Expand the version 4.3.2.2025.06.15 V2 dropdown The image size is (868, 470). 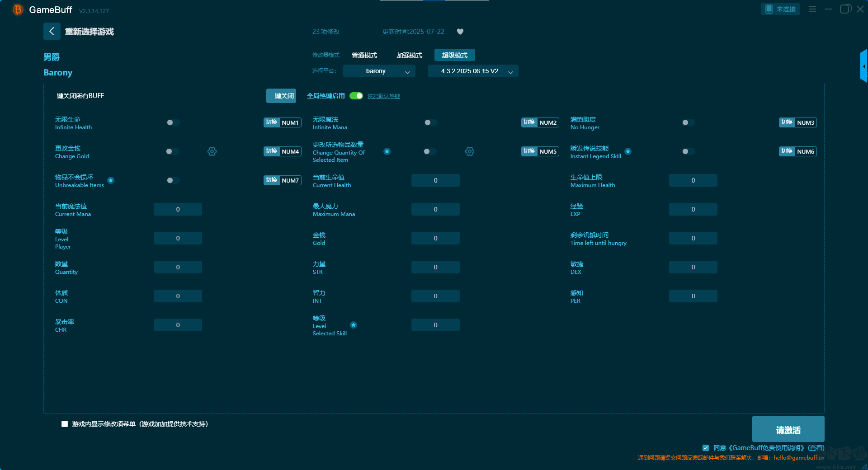coord(473,71)
